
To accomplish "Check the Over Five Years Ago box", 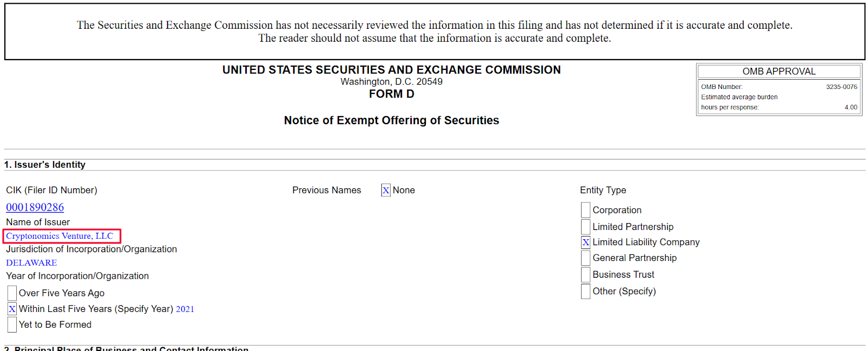I will point(12,293).
